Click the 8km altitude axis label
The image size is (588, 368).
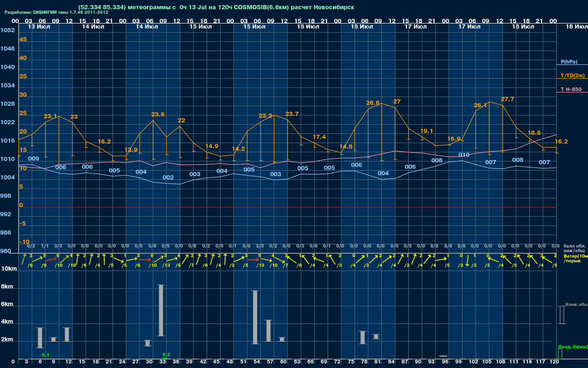[8, 287]
